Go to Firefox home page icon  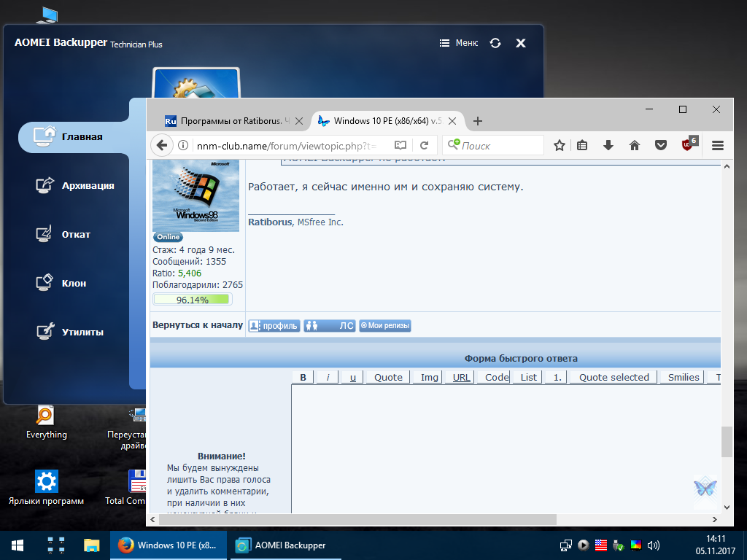click(x=634, y=145)
